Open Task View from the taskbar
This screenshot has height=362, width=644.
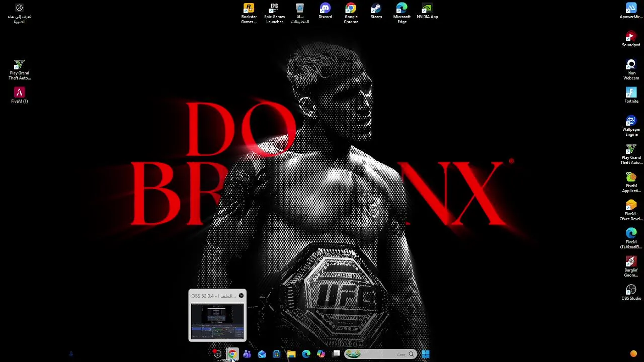(x=336, y=354)
